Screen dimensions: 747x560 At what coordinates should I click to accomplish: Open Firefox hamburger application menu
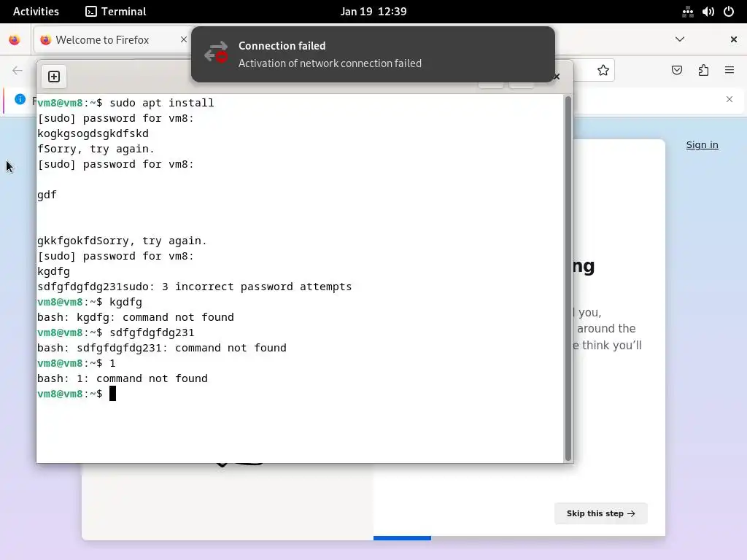(x=729, y=70)
